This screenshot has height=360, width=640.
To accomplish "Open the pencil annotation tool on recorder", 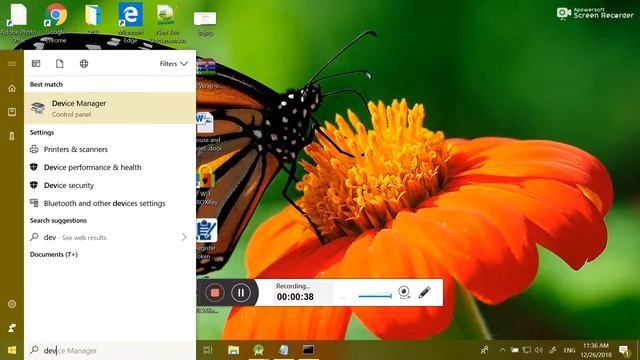I will click(x=424, y=292).
